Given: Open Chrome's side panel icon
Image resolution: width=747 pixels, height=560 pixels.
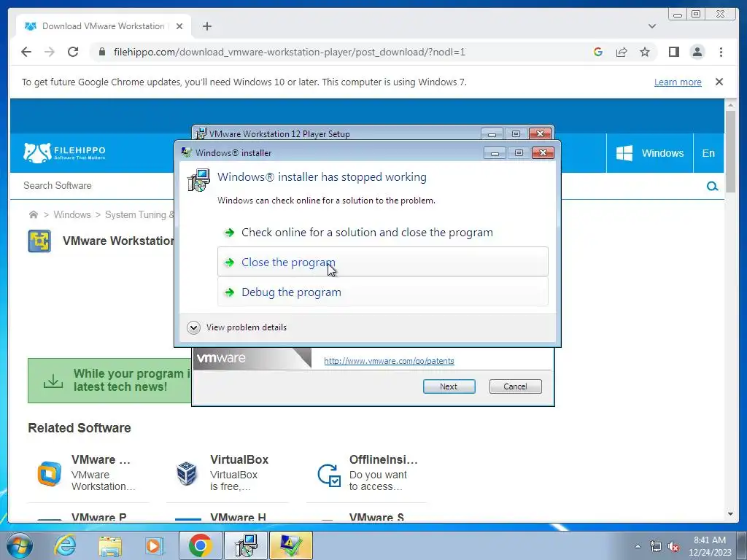Looking at the screenshot, I should 673,52.
